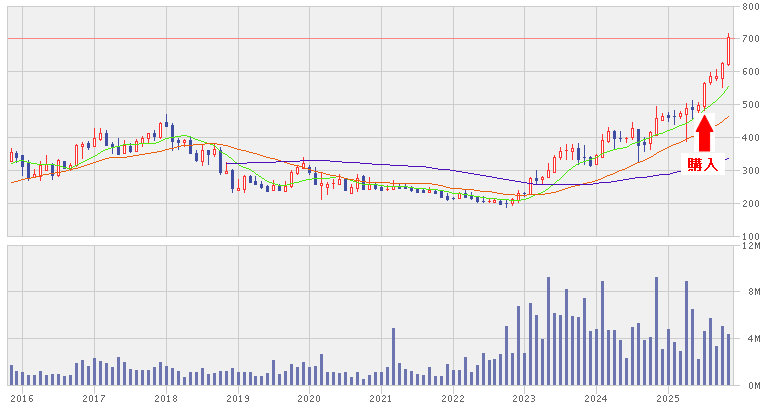Select the 8M volume axis label
Screen dimensions: 766x406
point(751,292)
